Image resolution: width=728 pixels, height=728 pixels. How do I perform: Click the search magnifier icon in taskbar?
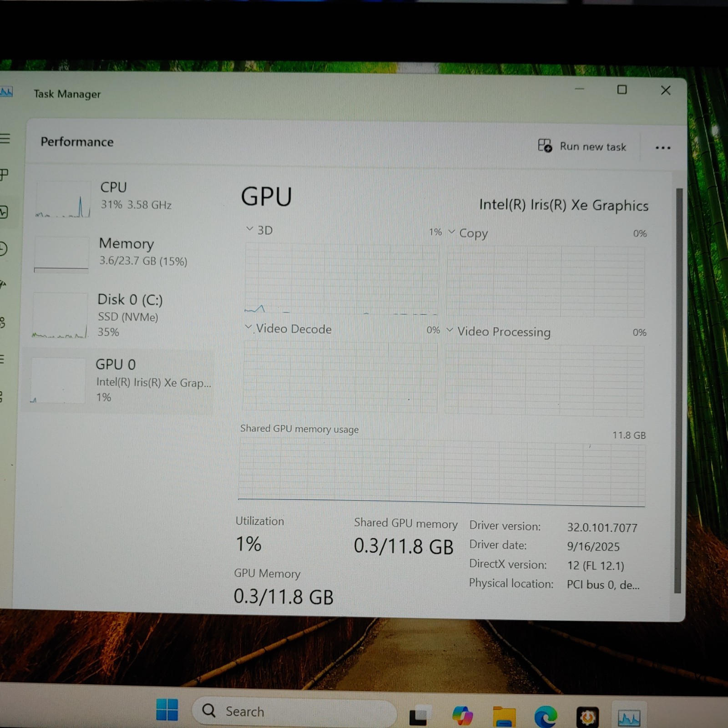coord(209,710)
